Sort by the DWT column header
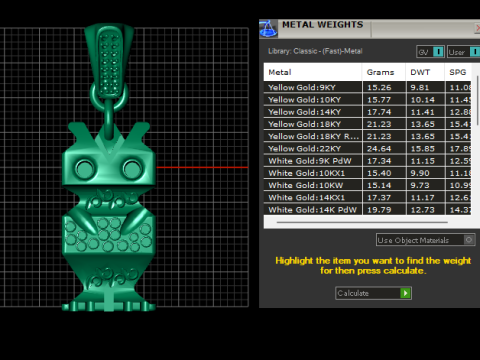 point(425,72)
